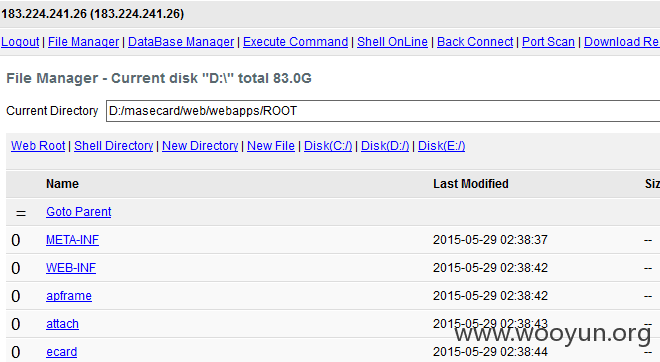Open DataBase Manager page
660x362 pixels.
tap(181, 42)
